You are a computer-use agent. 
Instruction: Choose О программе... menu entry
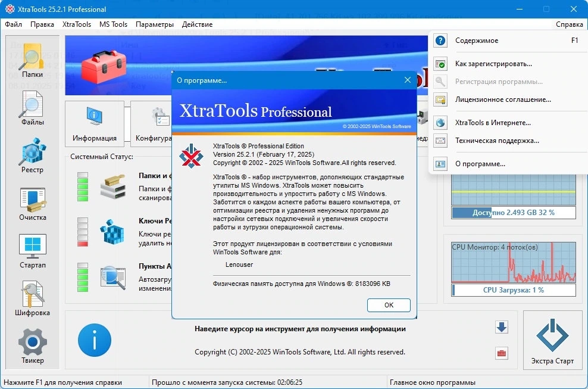tap(508, 164)
